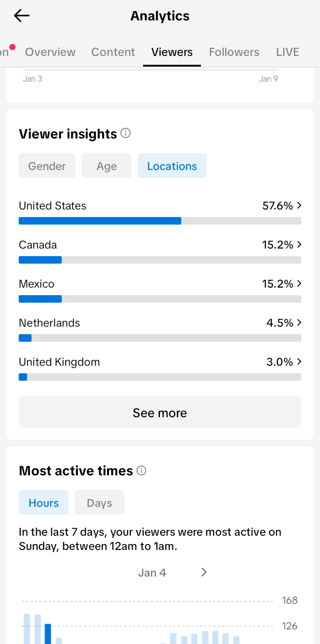This screenshot has height=644, width=320.
Task: Select the Gender filter chip
Action: click(x=47, y=166)
